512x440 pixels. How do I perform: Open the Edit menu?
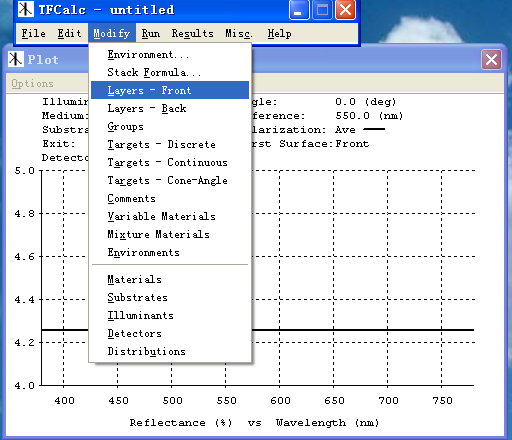pyautogui.click(x=69, y=33)
